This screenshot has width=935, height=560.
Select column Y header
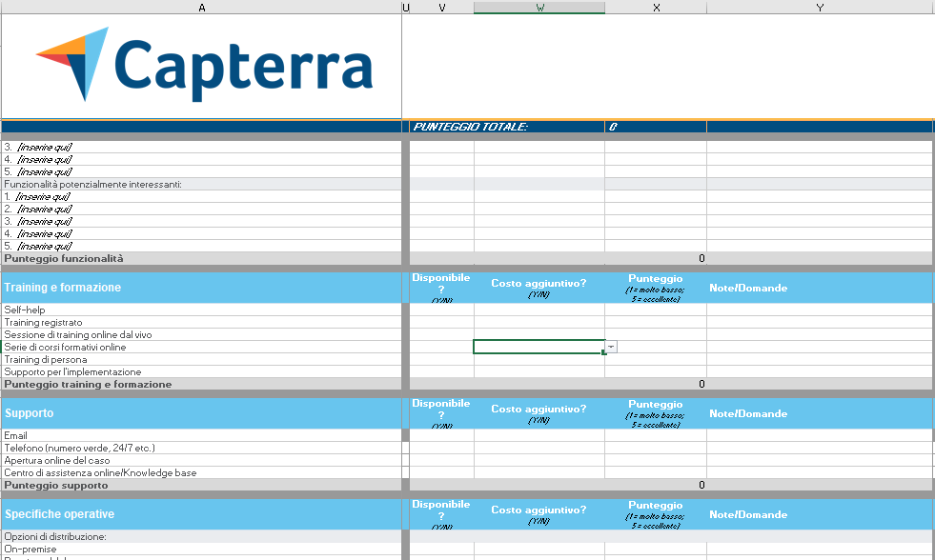pos(820,7)
